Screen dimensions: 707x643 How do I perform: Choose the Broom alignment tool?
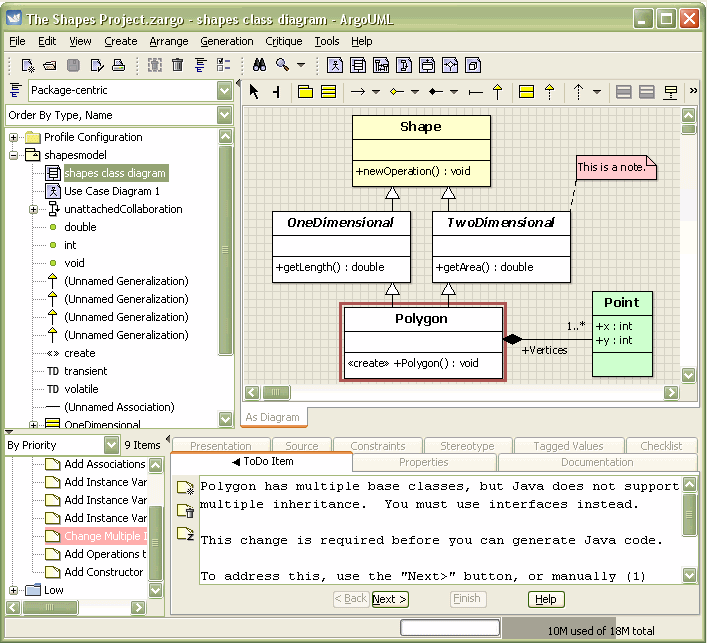(277, 92)
